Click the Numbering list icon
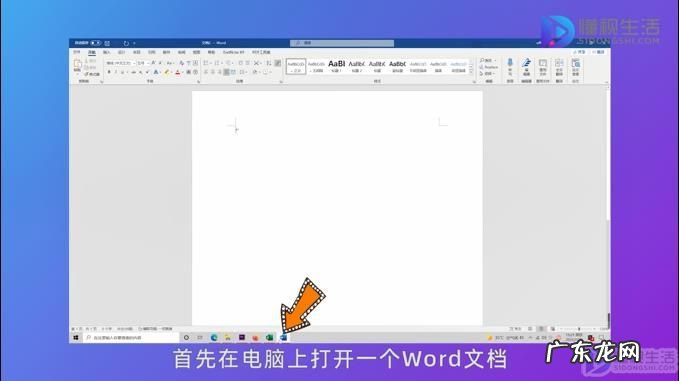The height and width of the screenshot is (381, 679). (217, 63)
